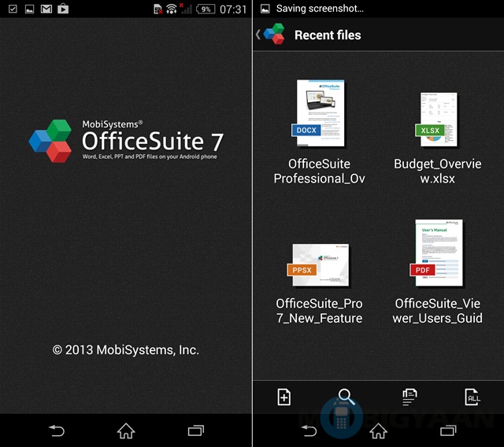Viewport: 504px width, 447px height.
Task: Tap the 07:31 clock in status bar
Action: [233, 9]
